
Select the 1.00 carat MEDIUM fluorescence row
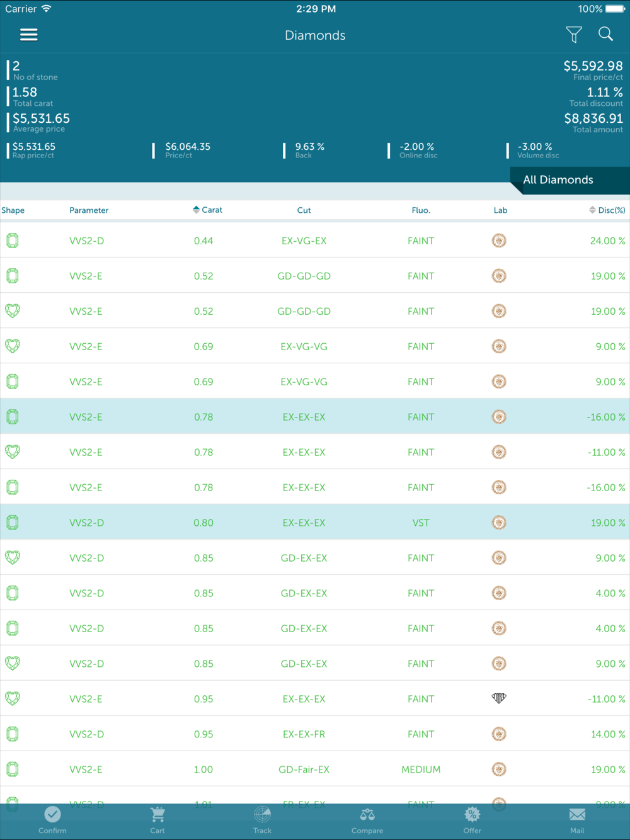point(315,769)
